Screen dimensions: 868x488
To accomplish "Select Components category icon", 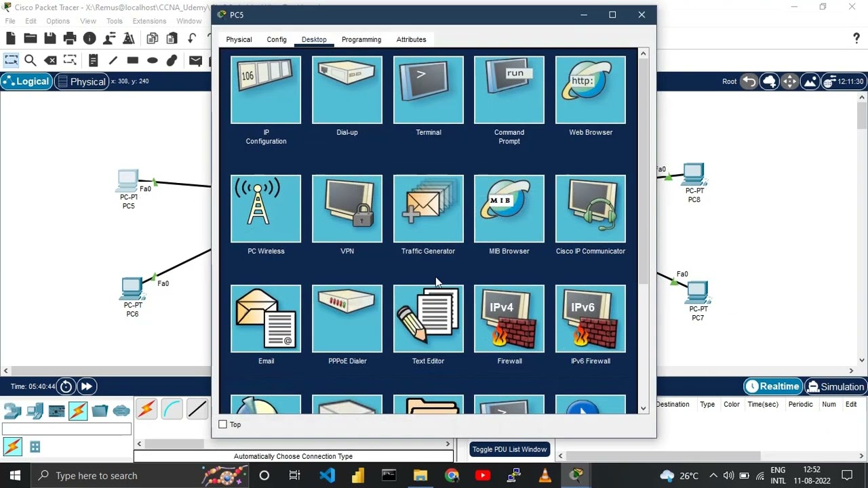I will (56, 411).
